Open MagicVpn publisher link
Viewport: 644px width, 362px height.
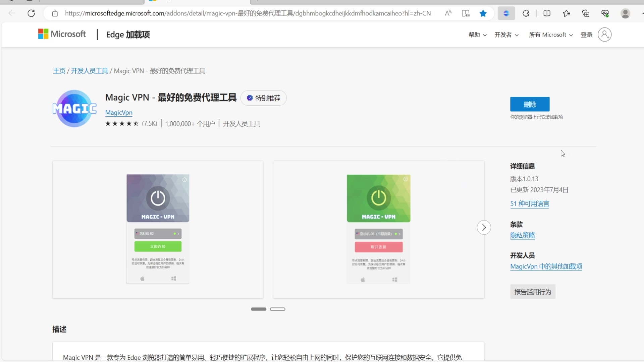[119, 113]
